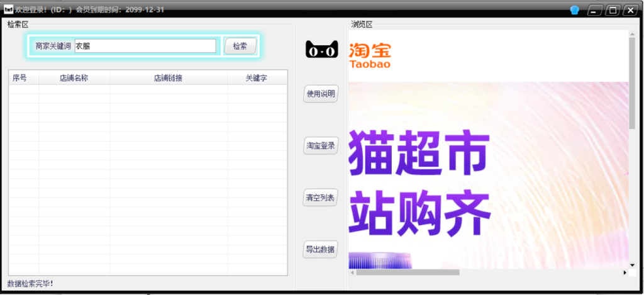Click the horizontal scroll-right arrow
This screenshot has width=644, height=295.
click(x=625, y=272)
